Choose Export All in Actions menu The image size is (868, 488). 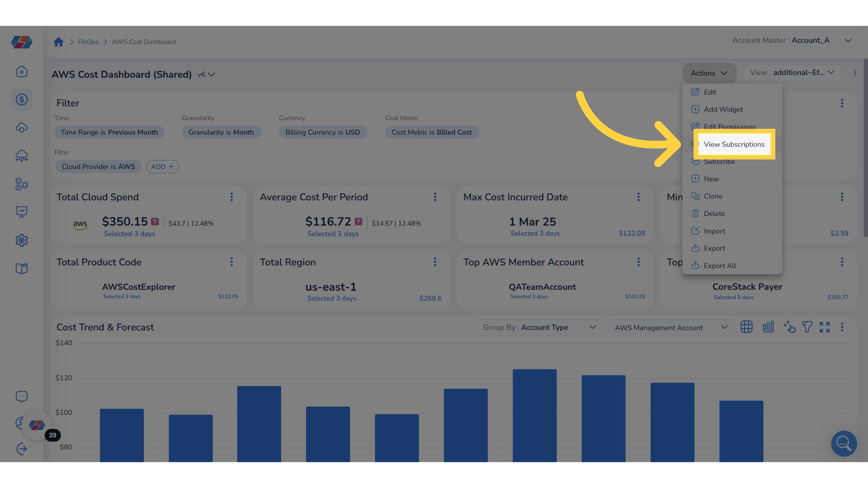(732, 266)
